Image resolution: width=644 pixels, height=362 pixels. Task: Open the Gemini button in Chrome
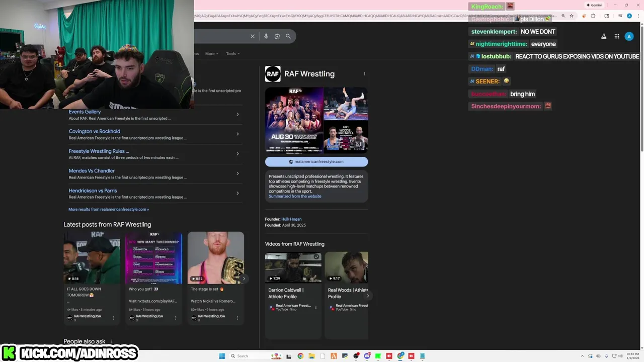pos(594,5)
